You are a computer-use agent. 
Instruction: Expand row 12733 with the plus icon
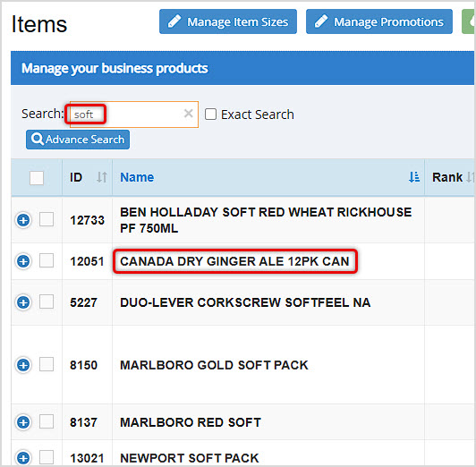point(23,220)
